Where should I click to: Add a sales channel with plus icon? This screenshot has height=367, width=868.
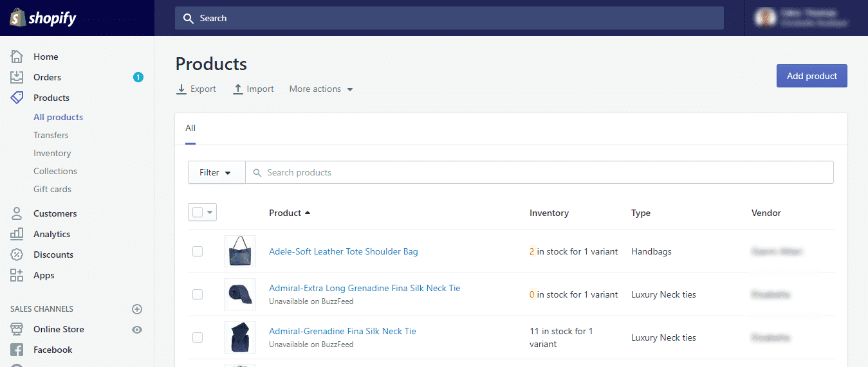pyautogui.click(x=136, y=309)
